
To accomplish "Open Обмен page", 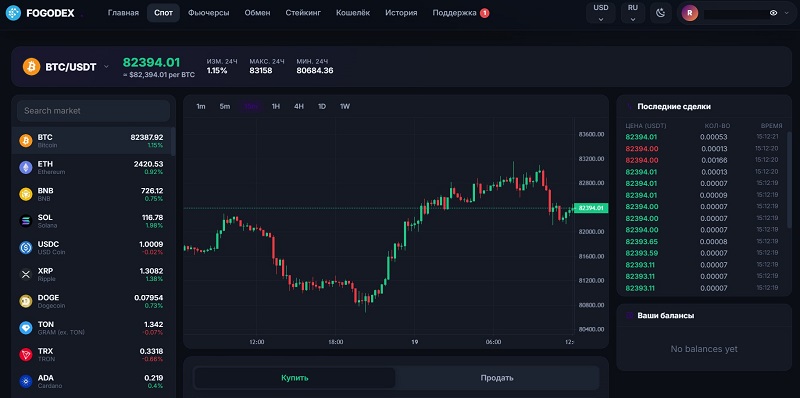I will [257, 13].
